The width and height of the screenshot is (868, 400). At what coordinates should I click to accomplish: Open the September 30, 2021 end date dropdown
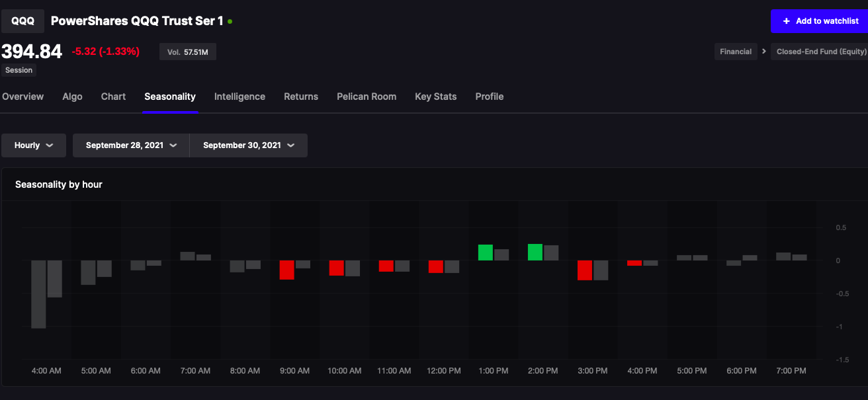[249, 145]
